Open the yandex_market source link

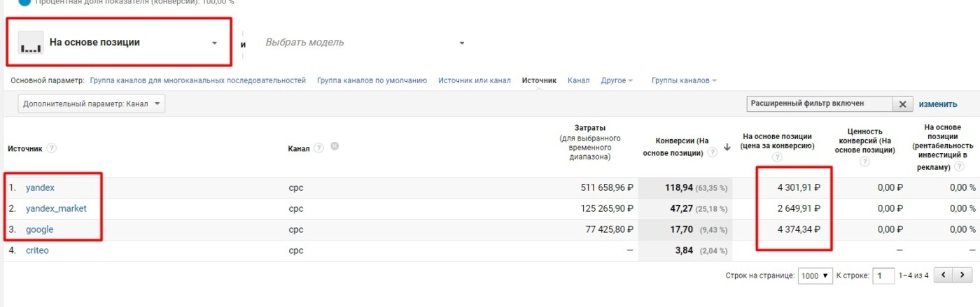coord(56,208)
